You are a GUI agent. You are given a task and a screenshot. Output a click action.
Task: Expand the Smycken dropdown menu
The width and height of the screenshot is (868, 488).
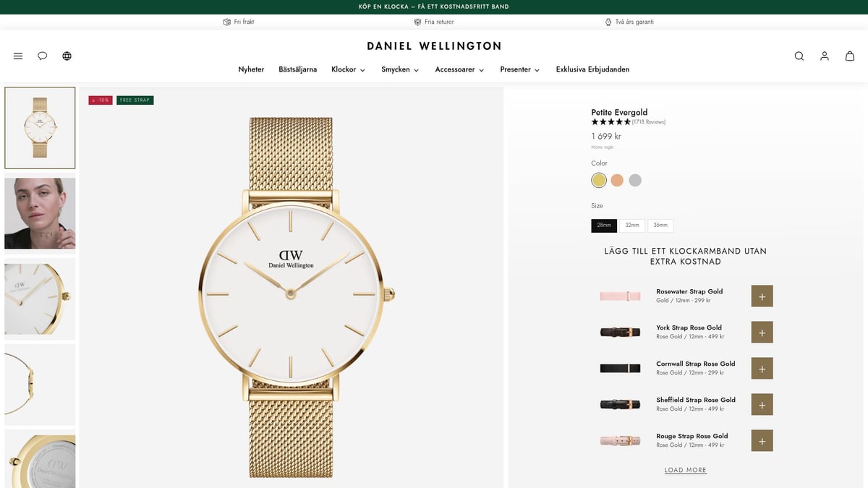400,69
